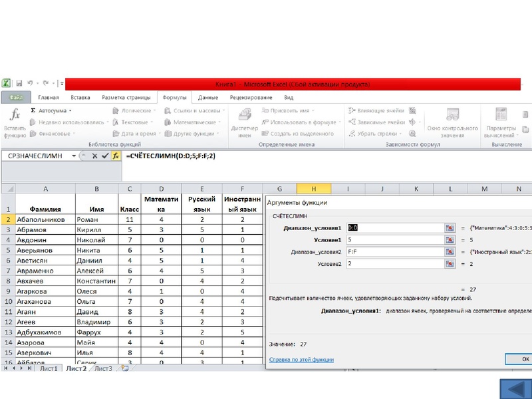532x399 pixels.
Task: Collapse dialog using Диапазон_условия1 range selector icon
Action: tap(450, 227)
